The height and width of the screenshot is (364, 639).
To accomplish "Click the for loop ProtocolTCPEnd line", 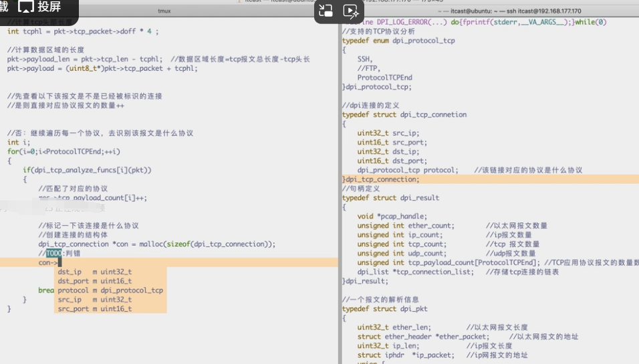I will point(63,152).
